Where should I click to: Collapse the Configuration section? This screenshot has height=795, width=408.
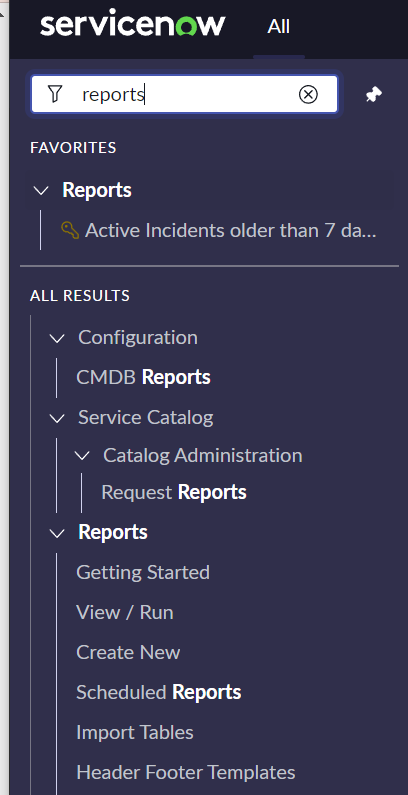click(57, 338)
